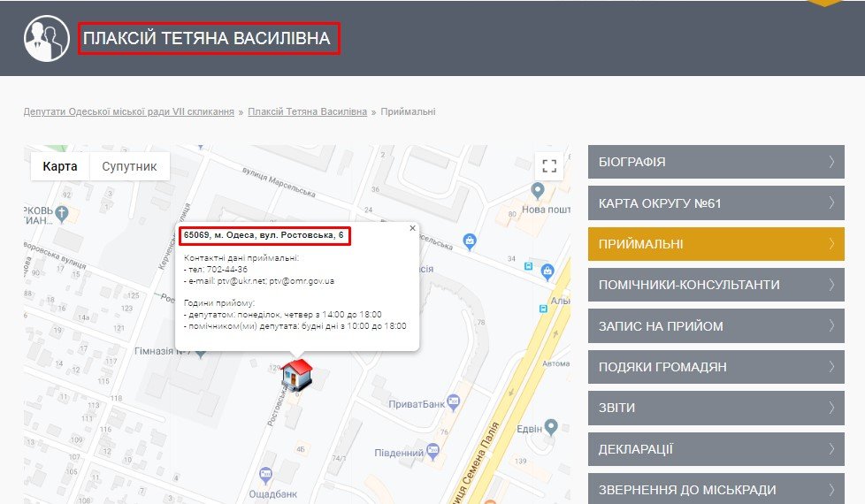Click the Едвін location pin

point(550,427)
